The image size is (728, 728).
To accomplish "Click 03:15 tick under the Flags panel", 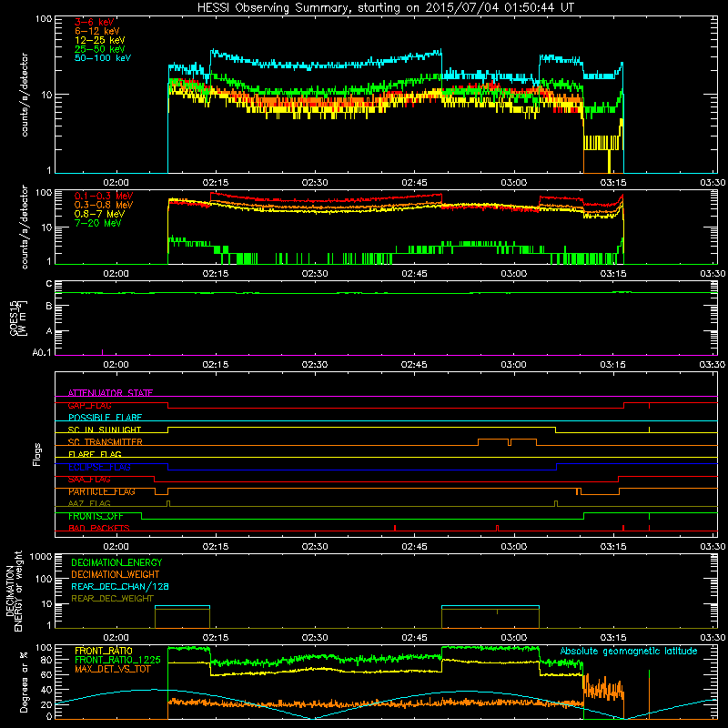I will coord(612,547).
